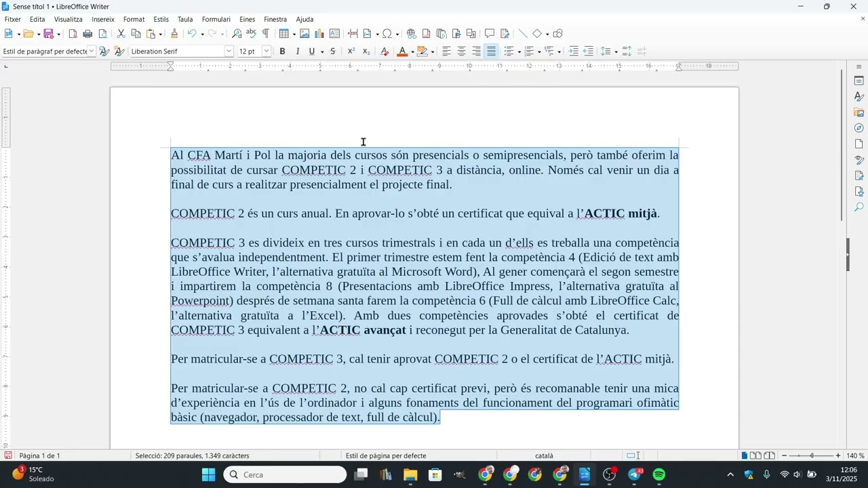Toggle subscript
This screenshot has width=868, height=488.
(366, 52)
